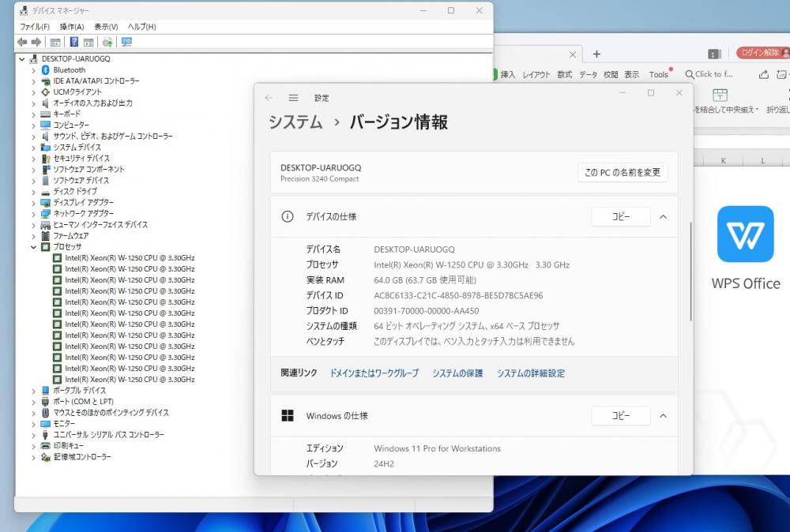Open the Tools tab in WPS
This screenshot has width=790, height=532.
[659, 74]
